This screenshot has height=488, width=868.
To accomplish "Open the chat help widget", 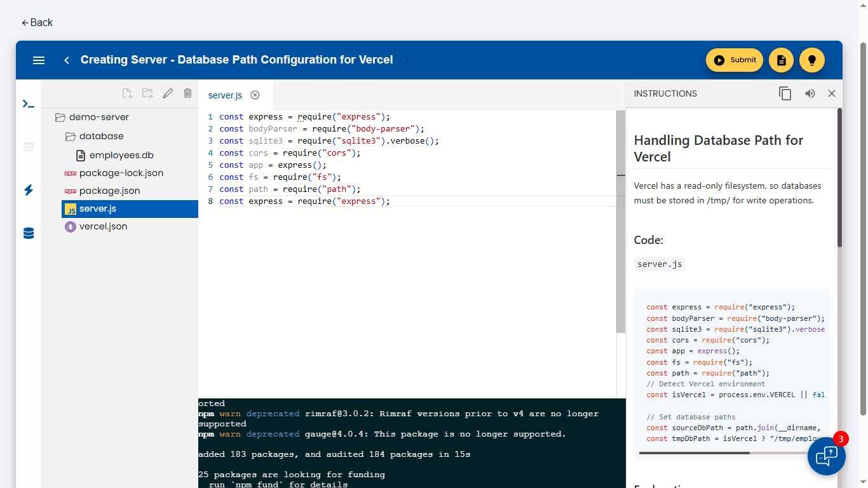I will tap(827, 456).
